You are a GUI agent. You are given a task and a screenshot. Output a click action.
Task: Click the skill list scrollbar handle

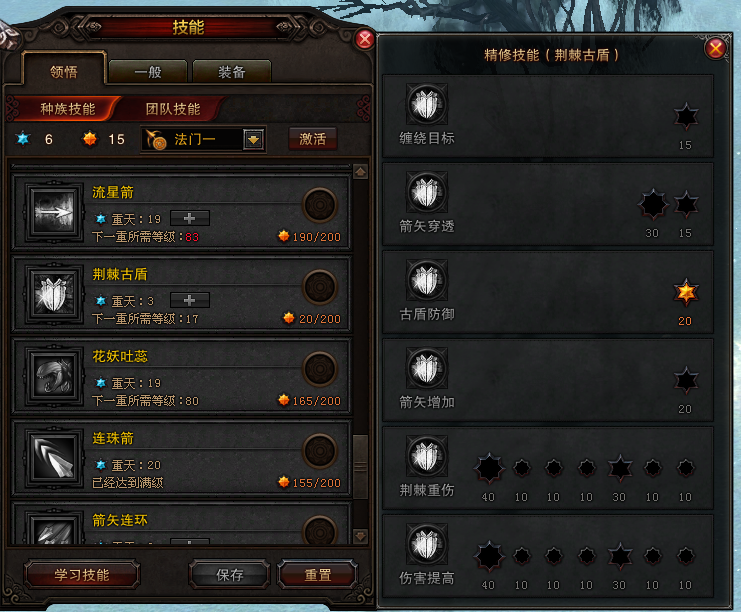pos(361,466)
